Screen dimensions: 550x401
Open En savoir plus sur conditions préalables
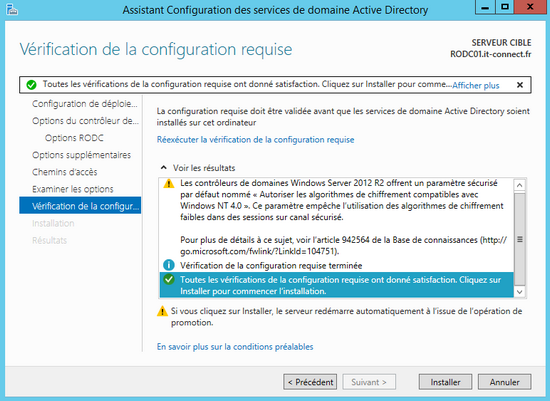pos(235,347)
